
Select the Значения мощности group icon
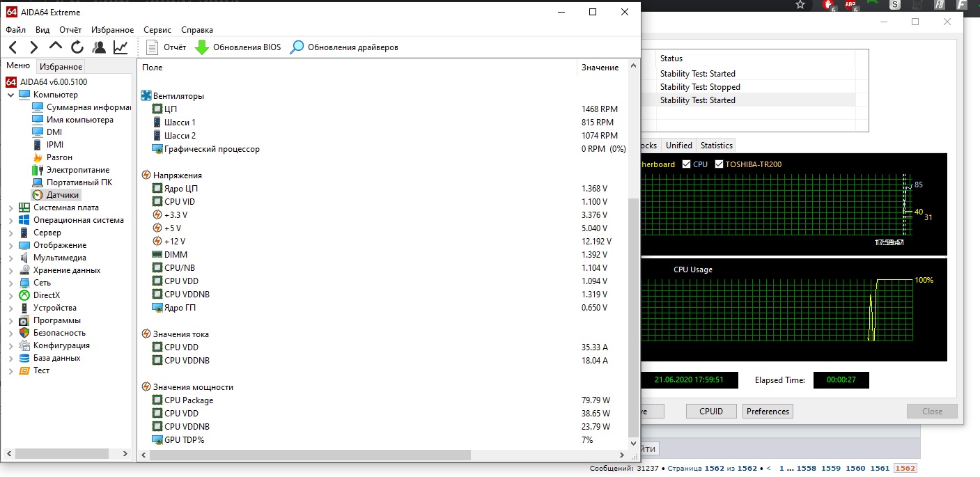(x=146, y=387)
